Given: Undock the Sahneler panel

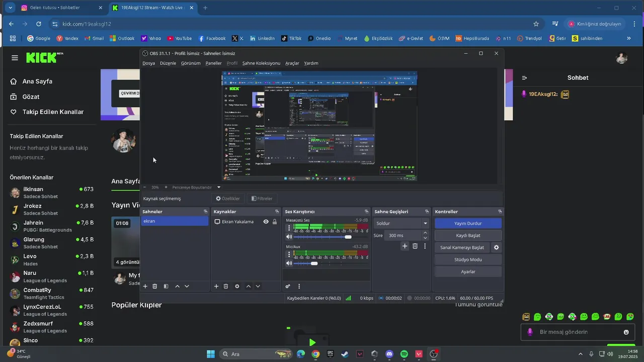Looking at the screenshot, I should click(205, 212).
